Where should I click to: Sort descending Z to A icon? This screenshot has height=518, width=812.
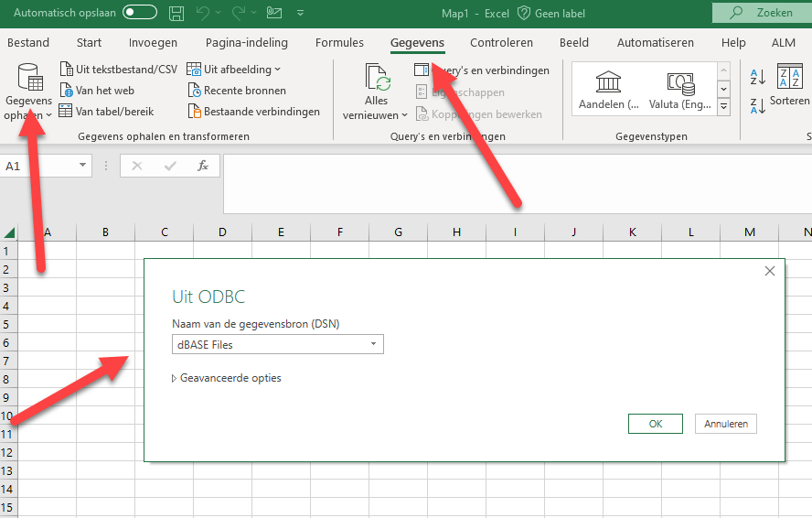(x=758, y=106)
